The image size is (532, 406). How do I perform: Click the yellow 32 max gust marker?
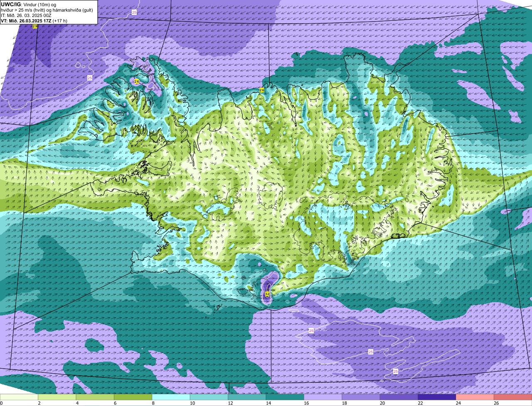tap(267, 294)
